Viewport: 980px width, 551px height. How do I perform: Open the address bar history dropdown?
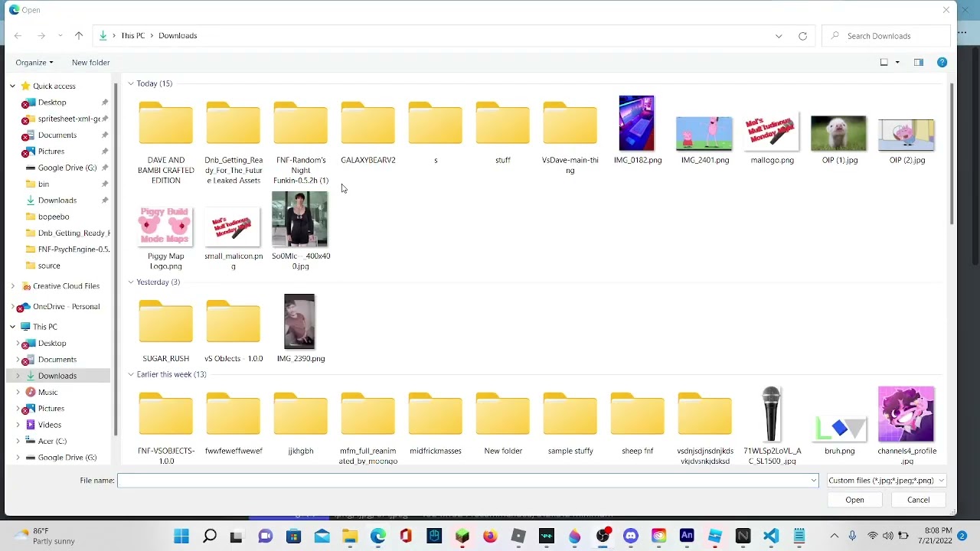779,36
